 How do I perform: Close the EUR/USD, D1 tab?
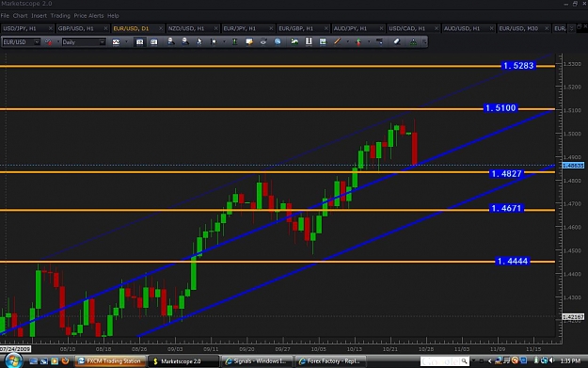coord(161,28)
